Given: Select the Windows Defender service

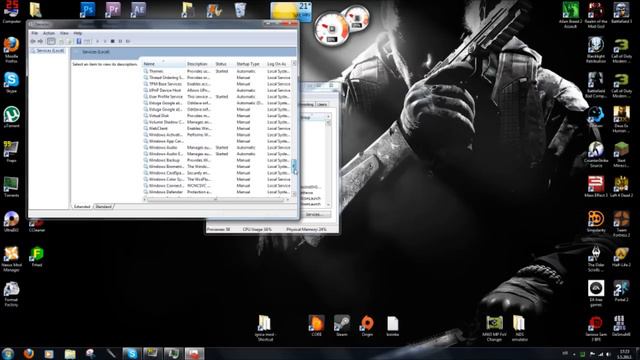Looking at the screenshot, I should click(x=217, y=192).
